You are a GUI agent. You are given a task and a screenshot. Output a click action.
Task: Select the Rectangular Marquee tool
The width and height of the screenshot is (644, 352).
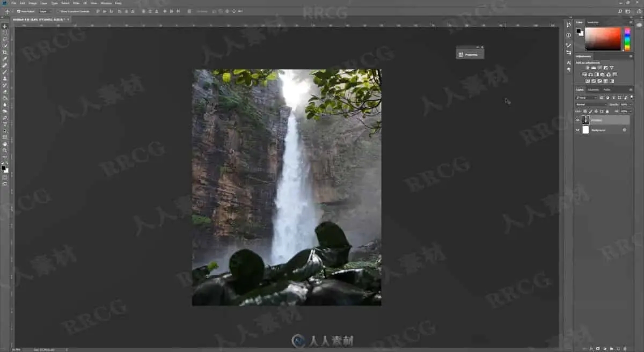pyautogui.click(x=5, y=32)
